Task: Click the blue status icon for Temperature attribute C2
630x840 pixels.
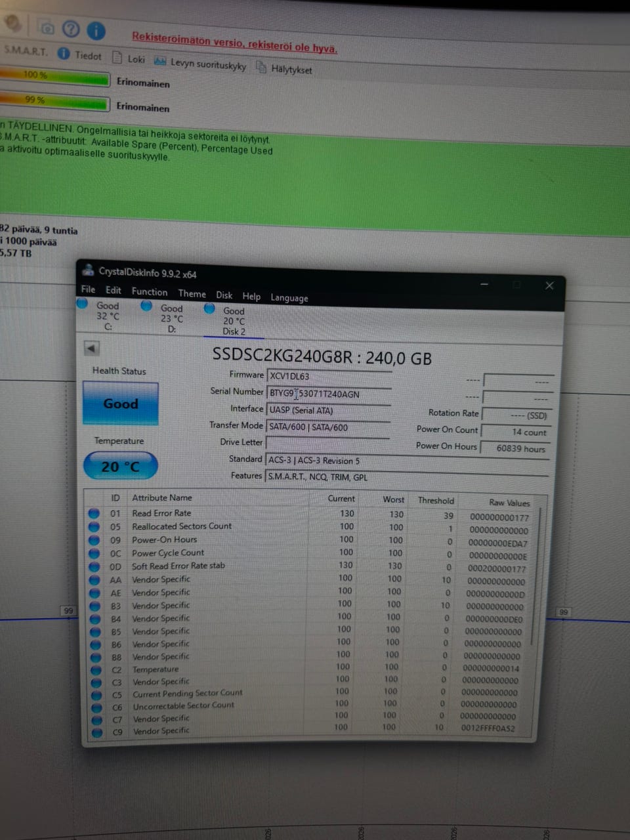Action: point(96,670)
